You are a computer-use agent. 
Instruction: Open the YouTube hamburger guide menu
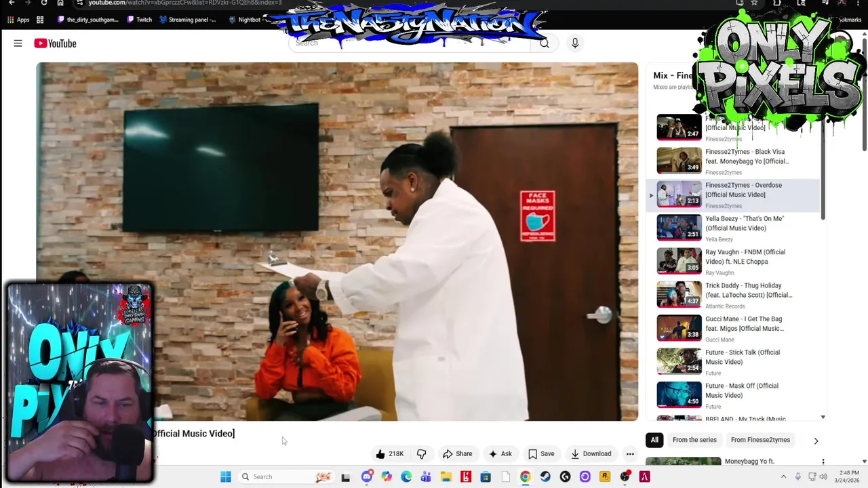[x=18, y=43]
